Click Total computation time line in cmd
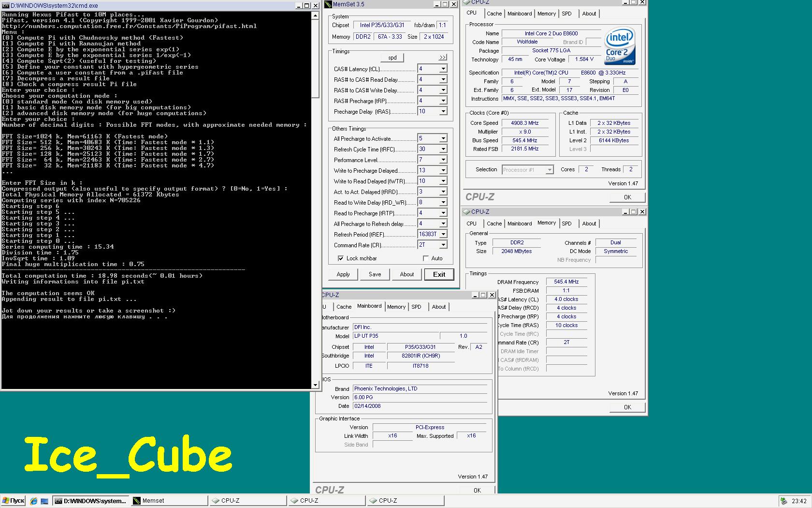The height and width of the screenshot is (508, 812). [x=102, y=276]
